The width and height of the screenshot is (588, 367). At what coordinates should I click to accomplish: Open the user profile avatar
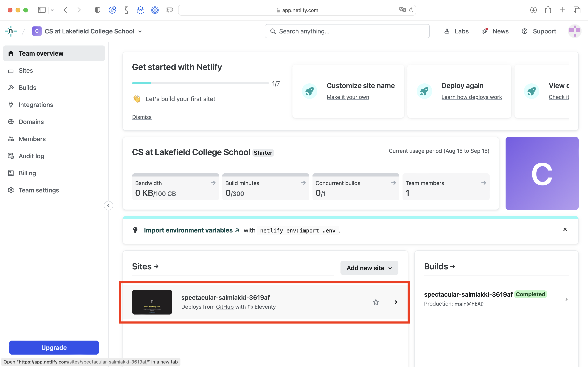[x=574, y=31]
